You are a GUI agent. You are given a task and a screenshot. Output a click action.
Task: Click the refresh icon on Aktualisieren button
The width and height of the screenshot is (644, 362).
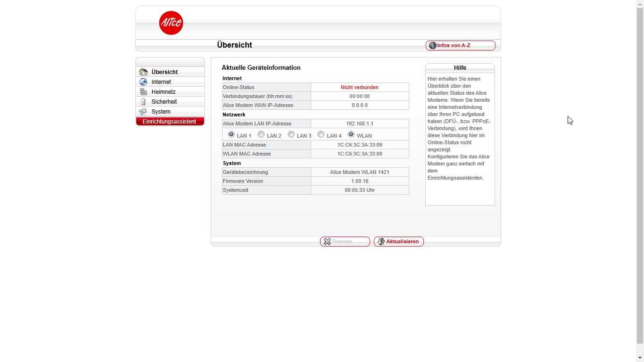(381, 241)
